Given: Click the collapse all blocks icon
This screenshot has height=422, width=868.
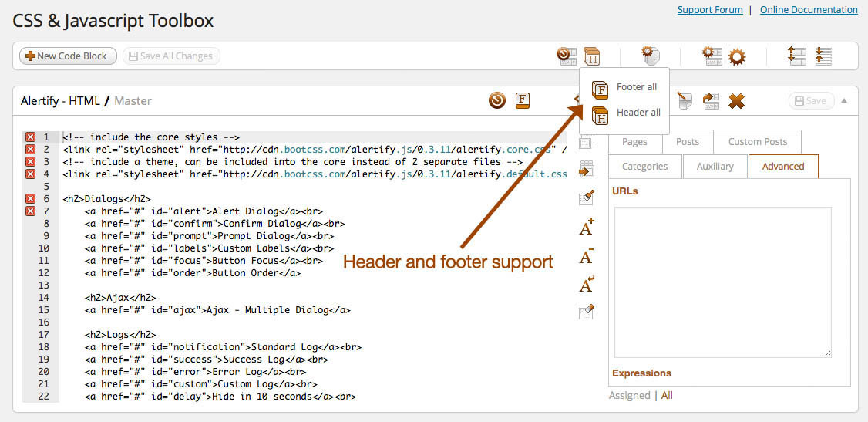Looking at the screenshot, I should (823, 56).
